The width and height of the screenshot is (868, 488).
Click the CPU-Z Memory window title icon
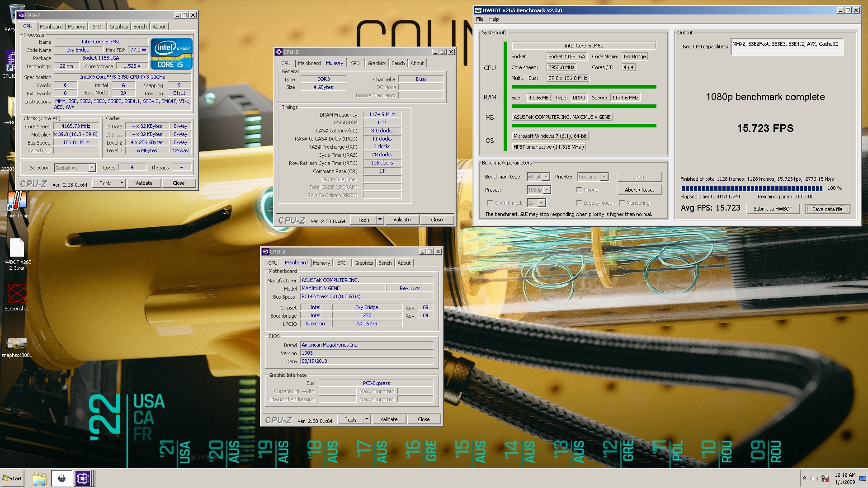[x=279, y=52]
